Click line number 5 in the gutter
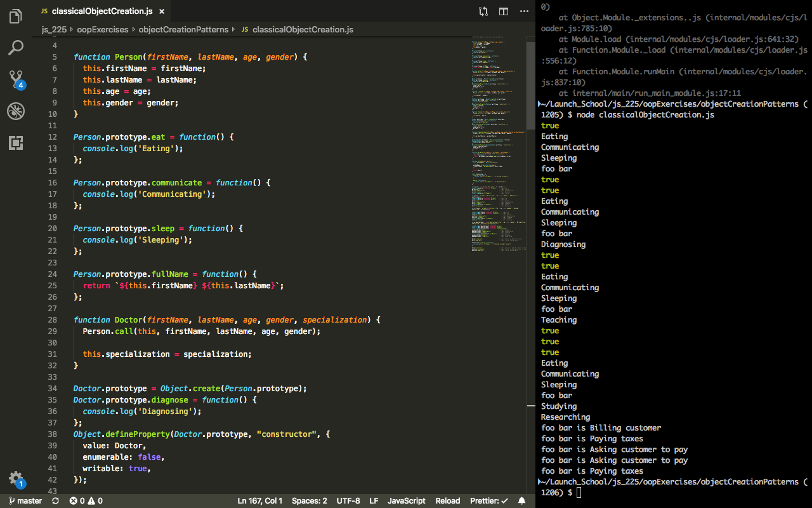The width and height of the screenshot is (812, 508). (x=55, y=57)
